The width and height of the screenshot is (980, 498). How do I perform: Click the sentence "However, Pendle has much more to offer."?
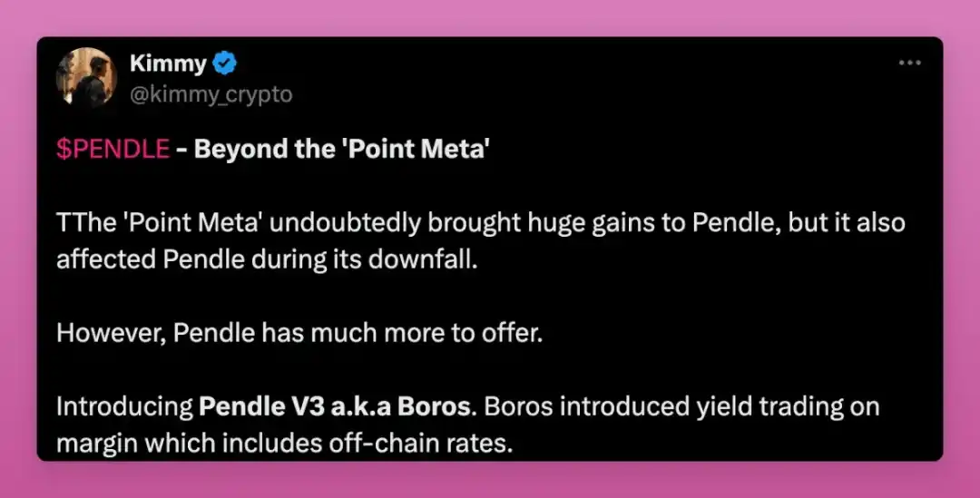point(299,333)
